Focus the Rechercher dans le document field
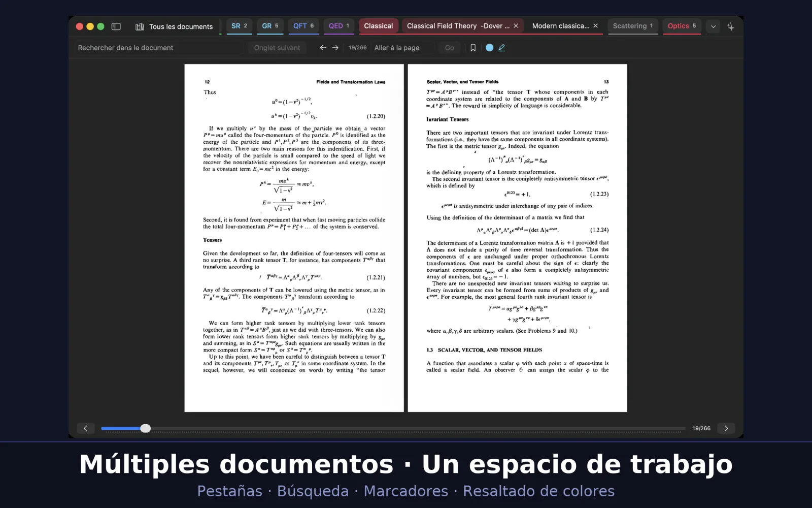Screen dimensions: 812x508 point(159,48)
